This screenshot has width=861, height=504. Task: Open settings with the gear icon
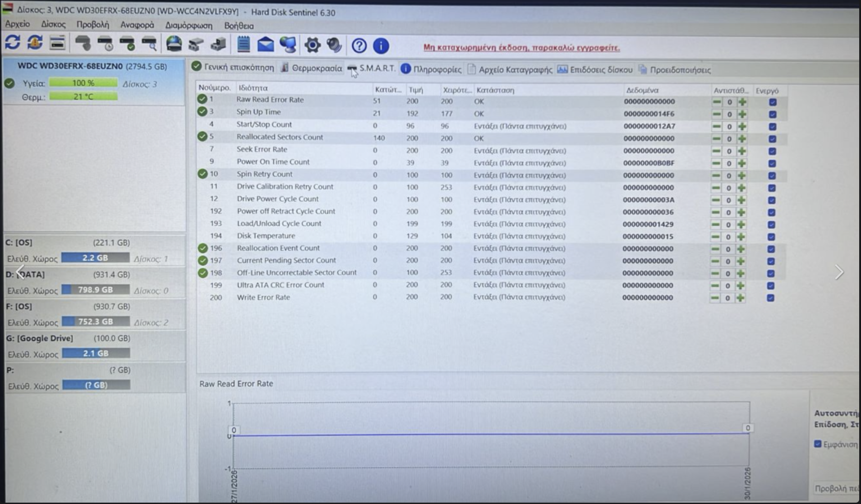tap(312, 45)
